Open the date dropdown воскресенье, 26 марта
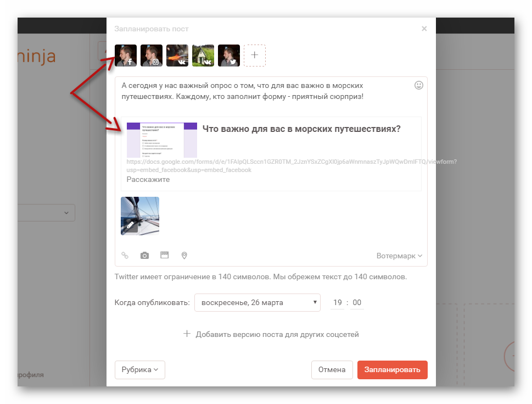532x404 pixels. (257, 303)
